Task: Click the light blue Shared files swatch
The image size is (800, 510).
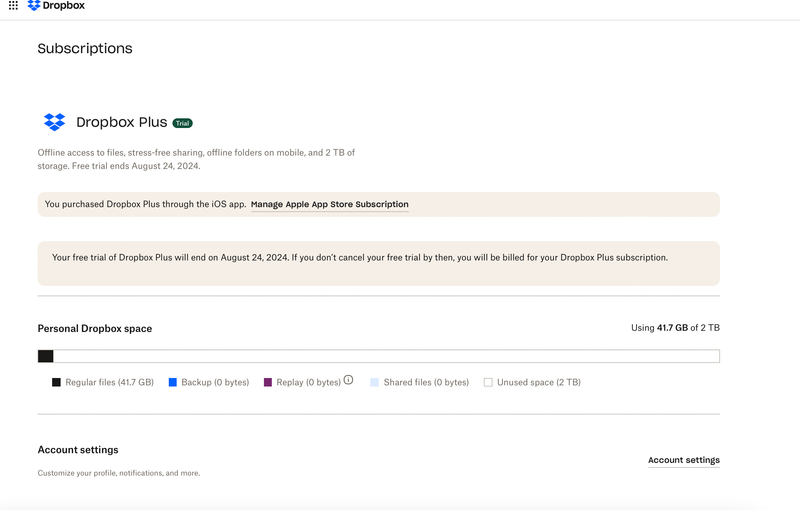Action: coord(375,382)
